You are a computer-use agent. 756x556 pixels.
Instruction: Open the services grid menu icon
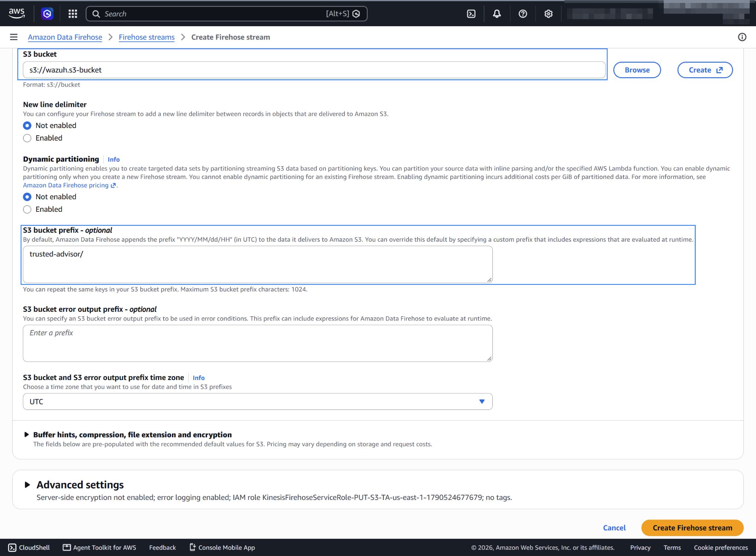pyautogui.click(x=73, y=14)
